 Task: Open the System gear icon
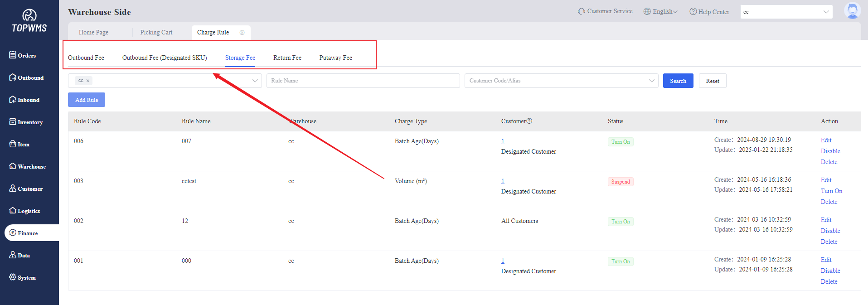click(13, 277)
